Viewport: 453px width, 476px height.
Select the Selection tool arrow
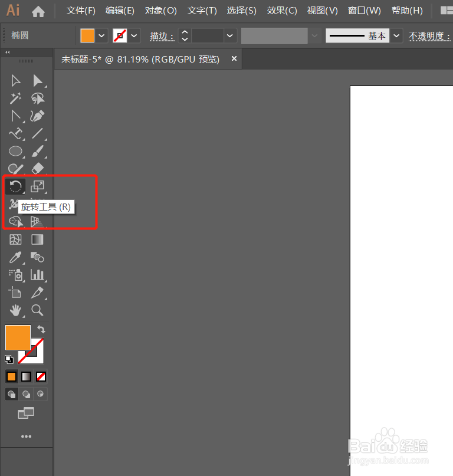click(x=15, y=81)
